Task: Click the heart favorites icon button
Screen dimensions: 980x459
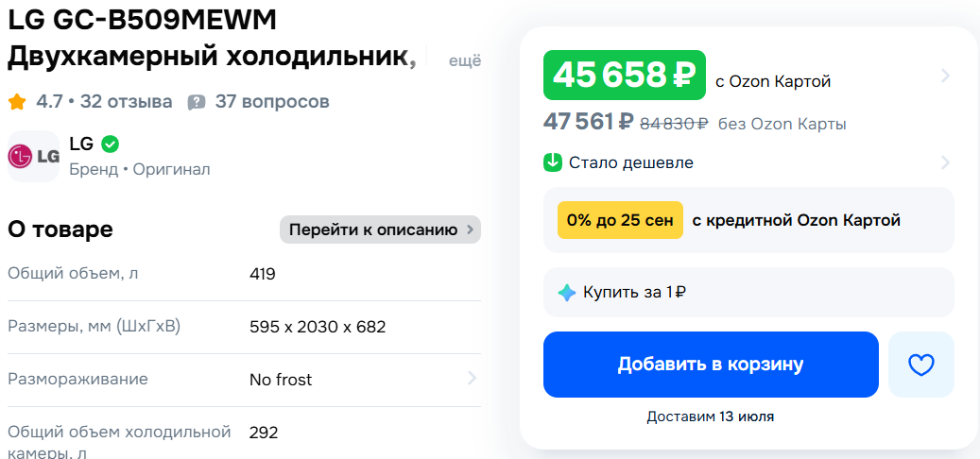Action: pos(920,365)
